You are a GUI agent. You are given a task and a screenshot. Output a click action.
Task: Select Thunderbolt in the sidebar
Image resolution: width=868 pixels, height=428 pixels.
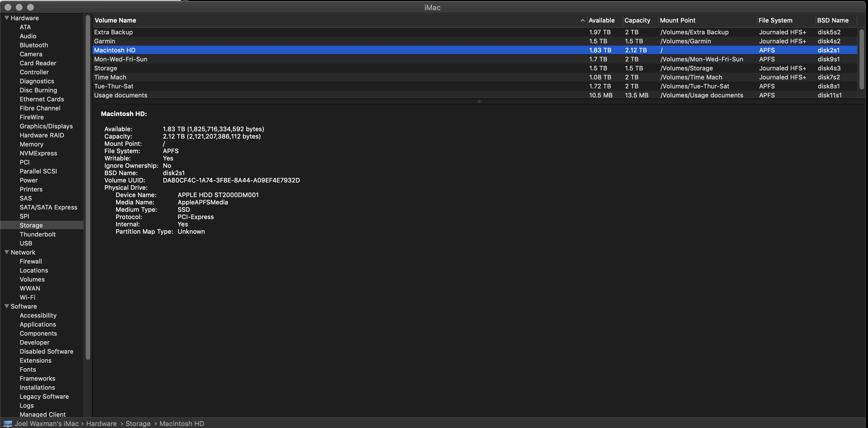(37, 234)
